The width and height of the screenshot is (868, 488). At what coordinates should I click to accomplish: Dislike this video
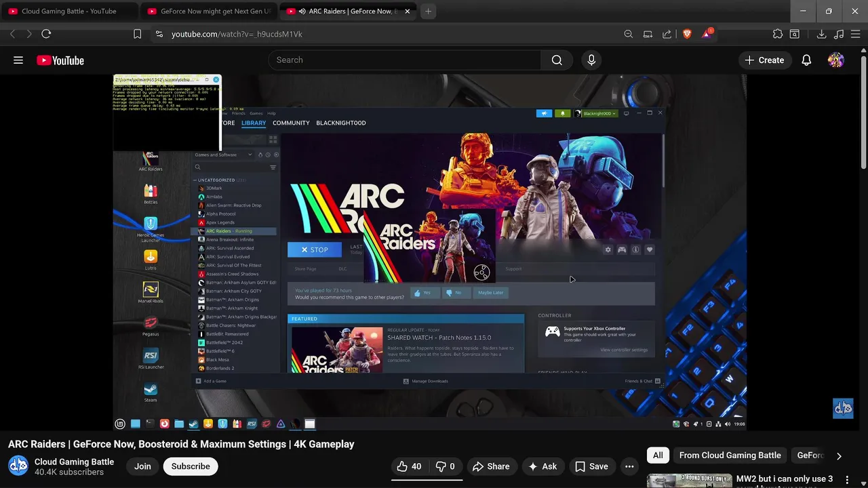click(446, 466)
